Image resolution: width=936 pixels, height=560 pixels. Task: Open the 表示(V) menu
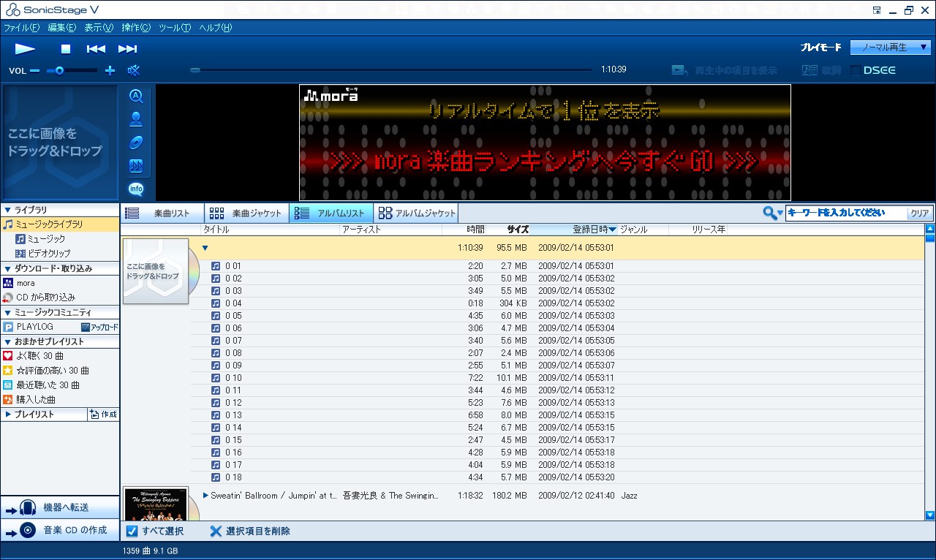[99, 28]
